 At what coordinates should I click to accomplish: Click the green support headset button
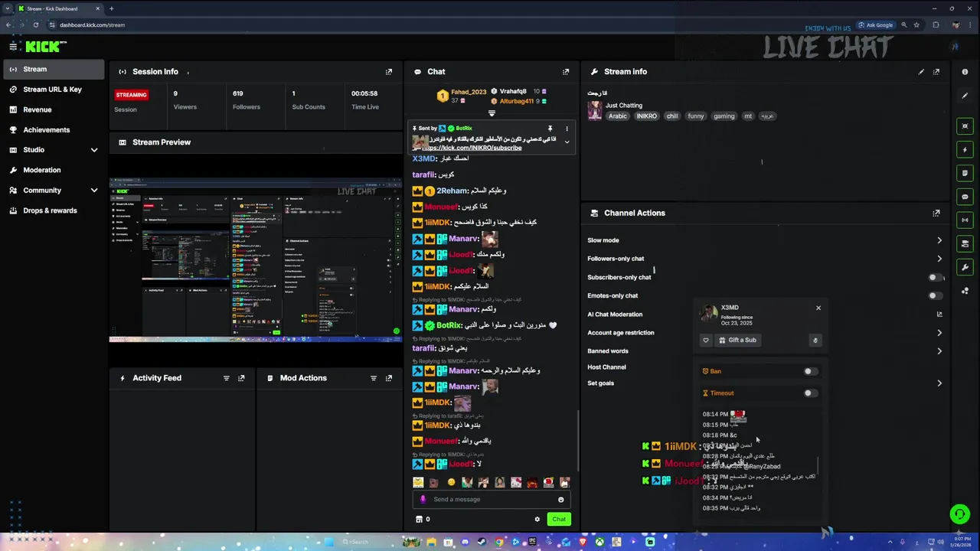coord(959,514)
